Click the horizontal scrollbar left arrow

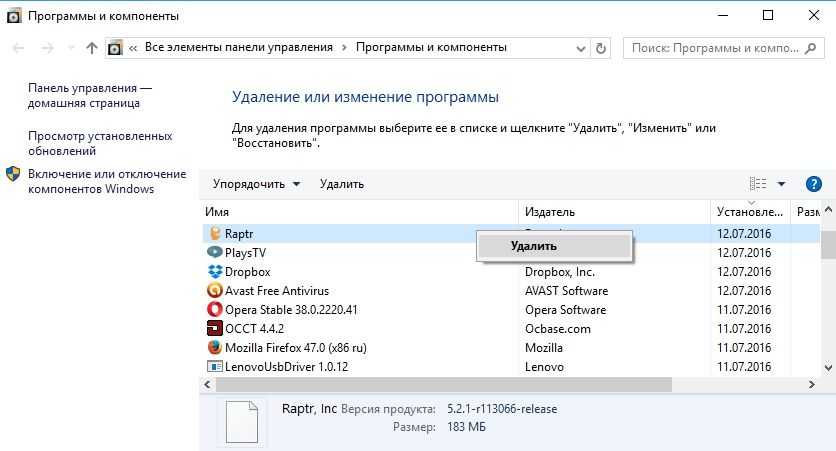point(207,384)
